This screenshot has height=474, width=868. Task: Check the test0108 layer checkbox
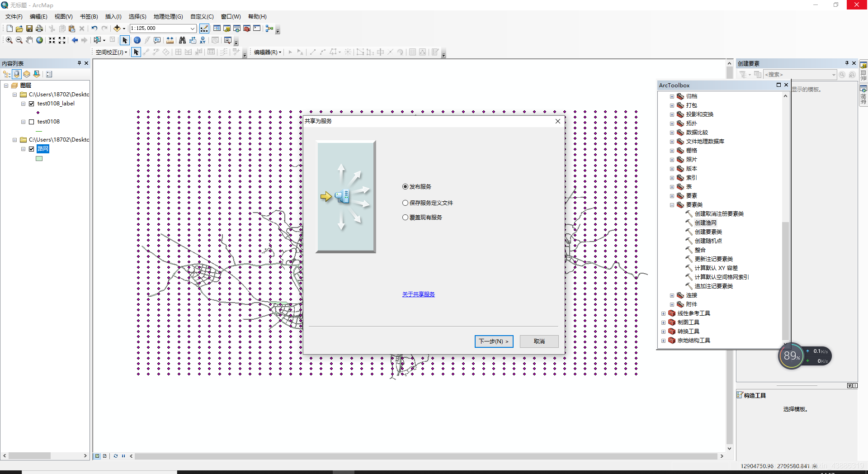[32, 122]
